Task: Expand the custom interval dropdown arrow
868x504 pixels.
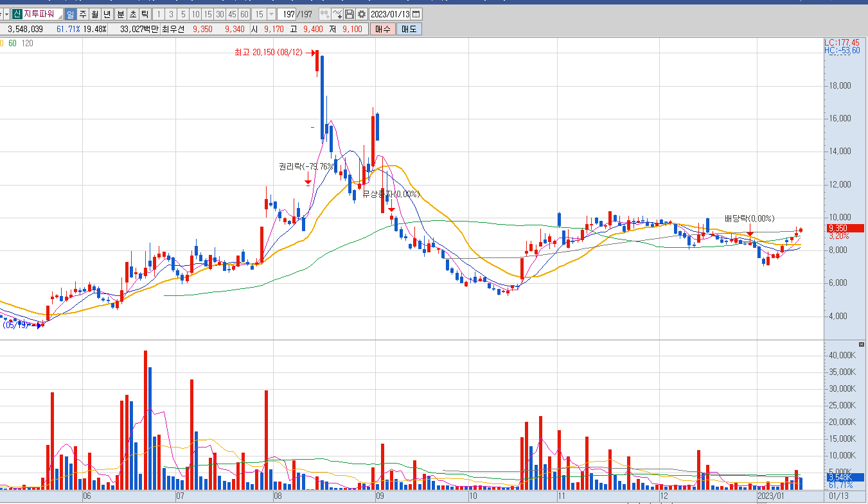Action: click(x=272, y=14)
